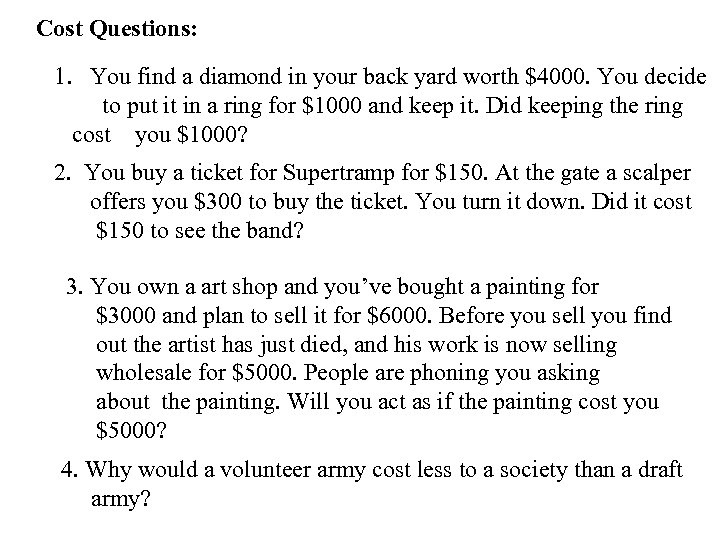Click the number 3 list marker

tap(73, 288)
